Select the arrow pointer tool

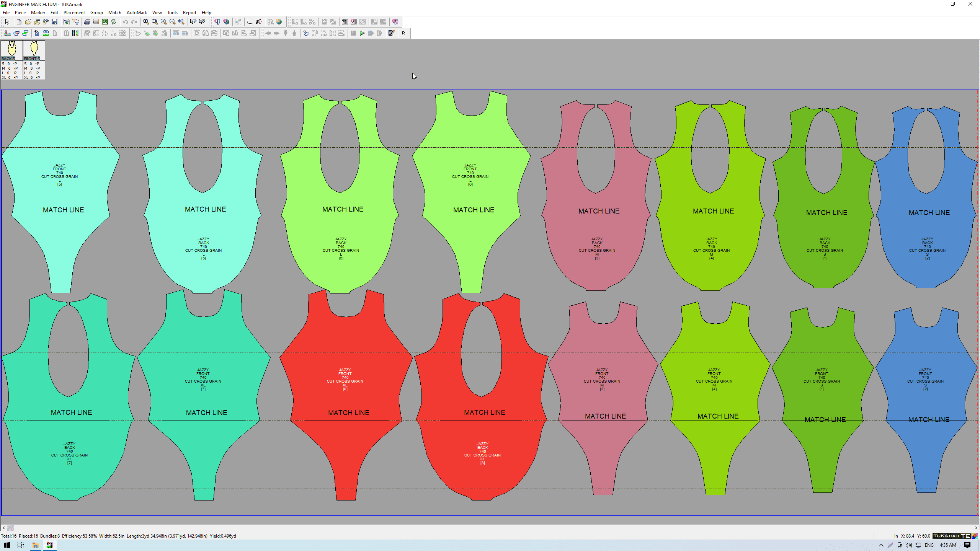pos(7,22)
